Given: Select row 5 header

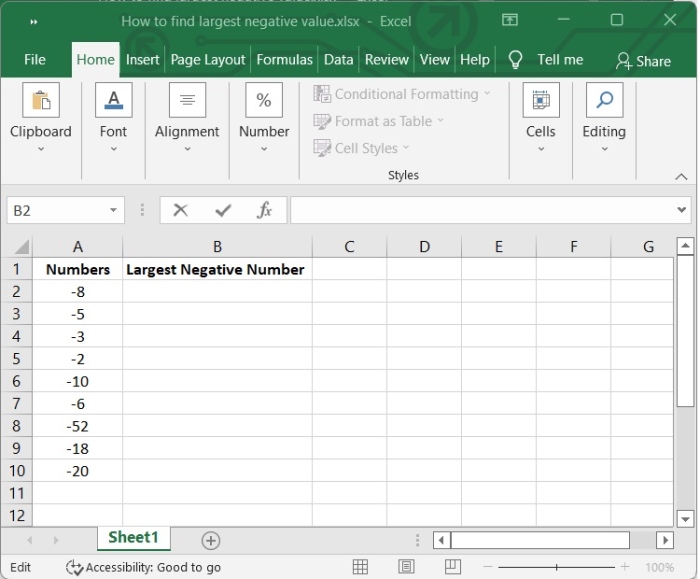Looking at the screenshot, I should tap(16, 358).
